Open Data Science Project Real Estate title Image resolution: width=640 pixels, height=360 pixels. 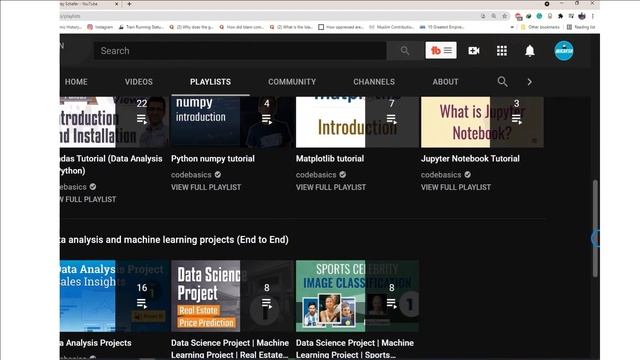click(230, 349)
